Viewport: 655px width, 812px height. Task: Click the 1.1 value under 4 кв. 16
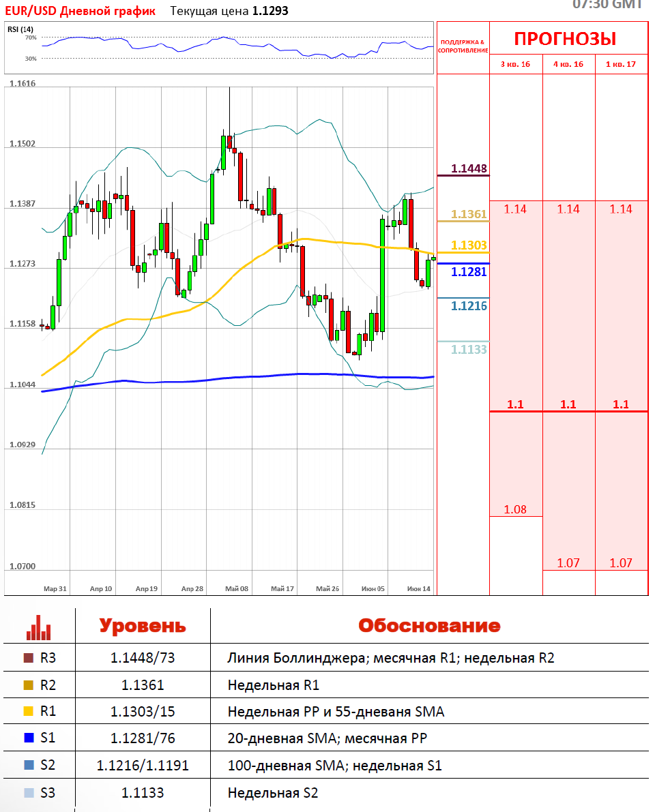(x=568, y=404)
